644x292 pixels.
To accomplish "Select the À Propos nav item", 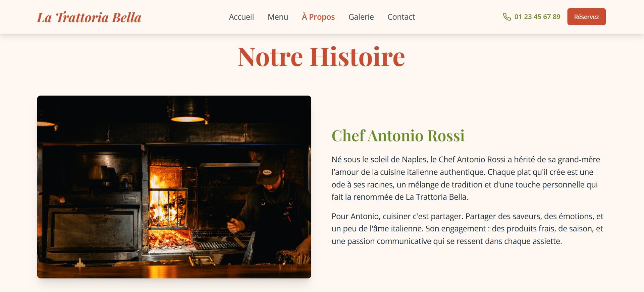I will coord(318,17).
